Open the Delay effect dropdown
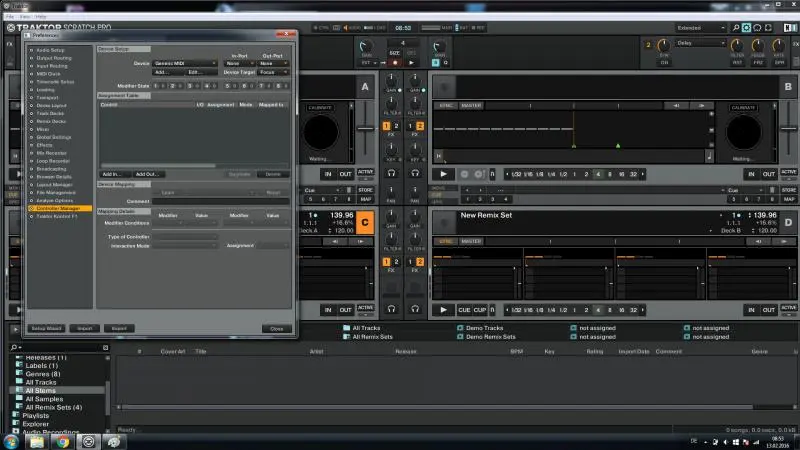800x450 pixels. (x=700, y=43)
